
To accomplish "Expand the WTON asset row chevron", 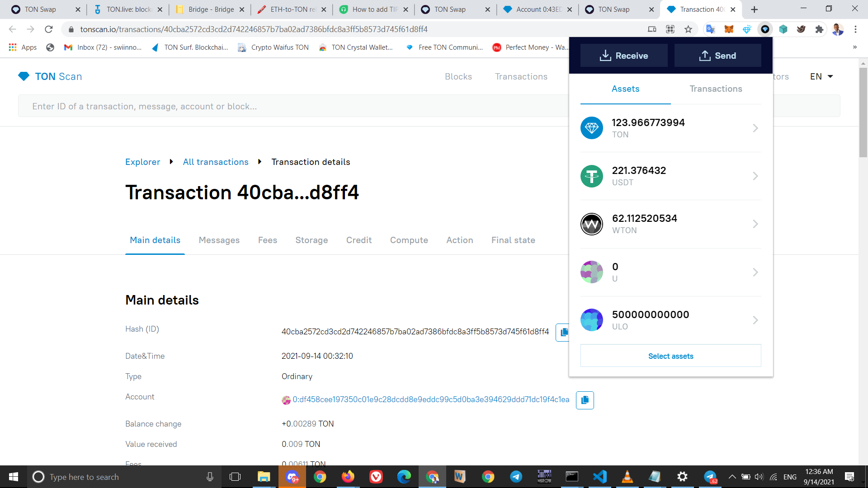I will (755, 224).
